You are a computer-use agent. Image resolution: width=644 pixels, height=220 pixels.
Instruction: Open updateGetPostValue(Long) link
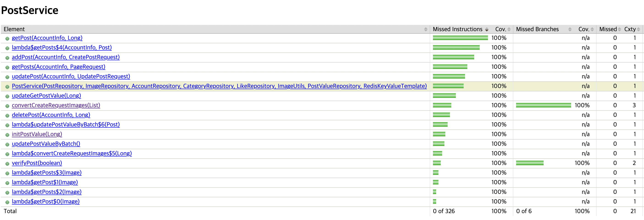pyautogui.click(x=47, y=96)
